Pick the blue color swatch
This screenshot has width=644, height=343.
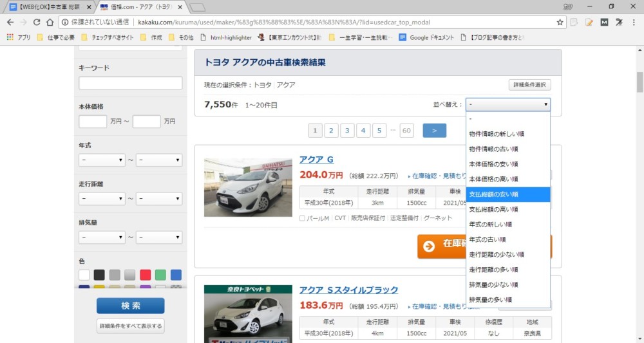click(176, 275)
